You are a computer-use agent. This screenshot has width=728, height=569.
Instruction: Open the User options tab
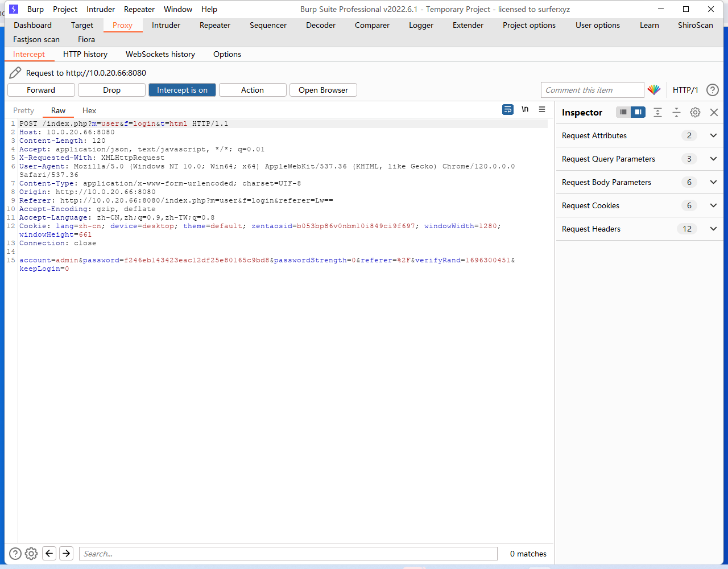pyautogui.click(x=598, y=25)
